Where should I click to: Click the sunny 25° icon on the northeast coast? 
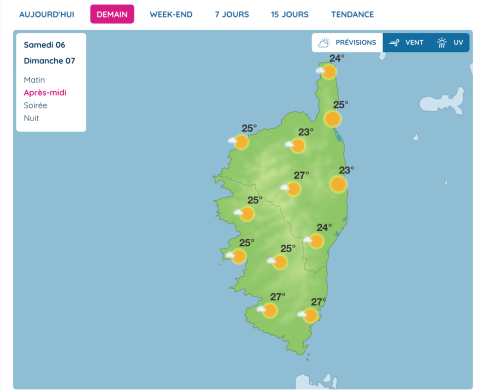333,119
